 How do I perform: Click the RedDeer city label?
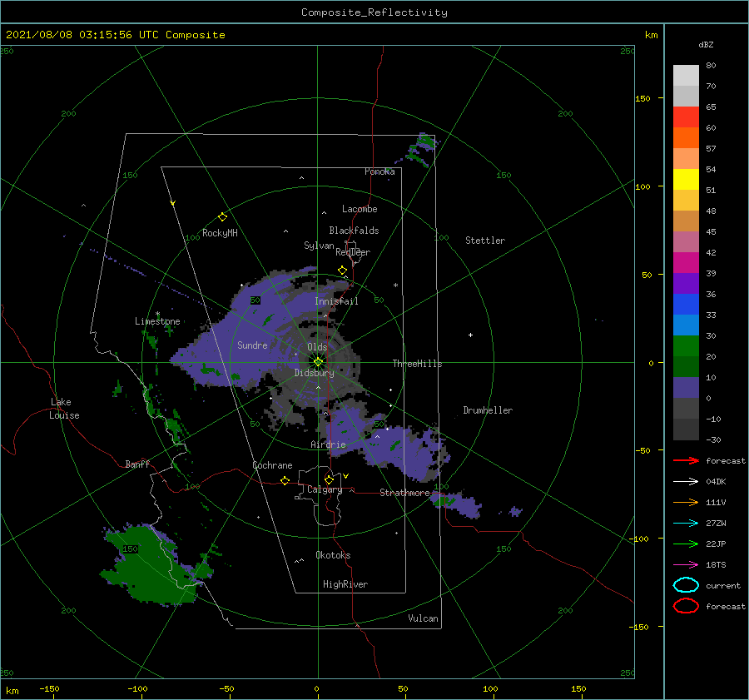(353, 252)
